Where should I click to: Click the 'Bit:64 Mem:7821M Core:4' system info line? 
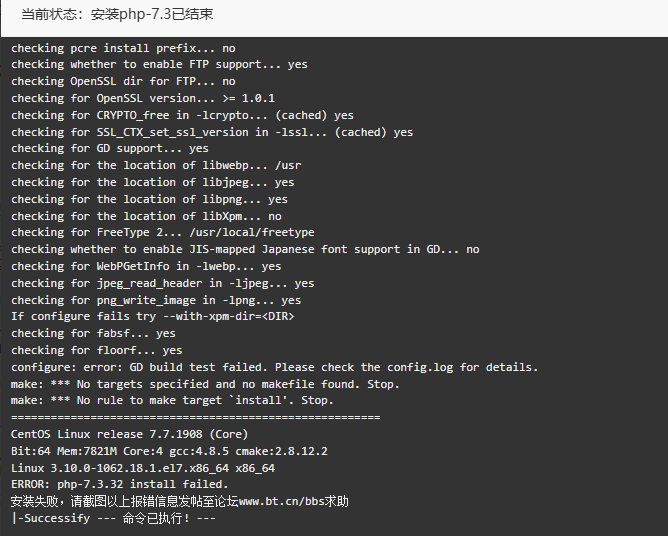[x=169, y=451]
